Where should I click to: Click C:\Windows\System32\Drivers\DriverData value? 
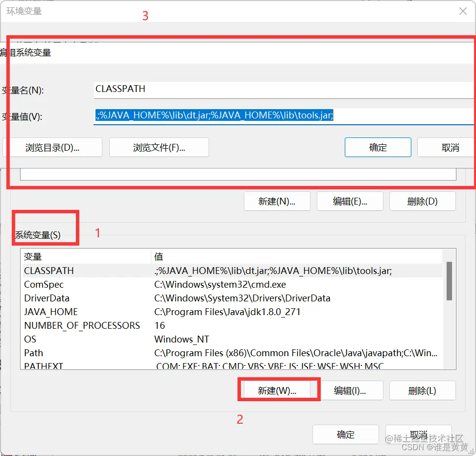tap(242, 298)
